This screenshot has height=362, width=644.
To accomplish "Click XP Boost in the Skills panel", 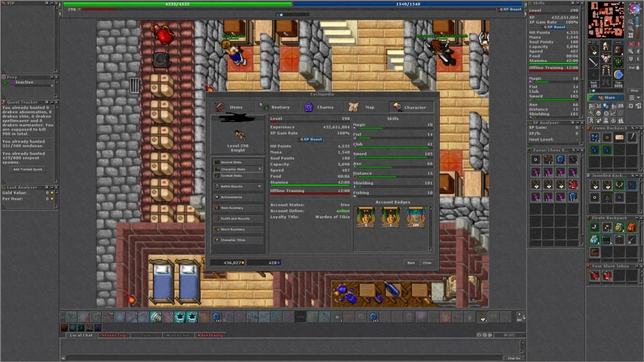I will [x=554, y=27].
